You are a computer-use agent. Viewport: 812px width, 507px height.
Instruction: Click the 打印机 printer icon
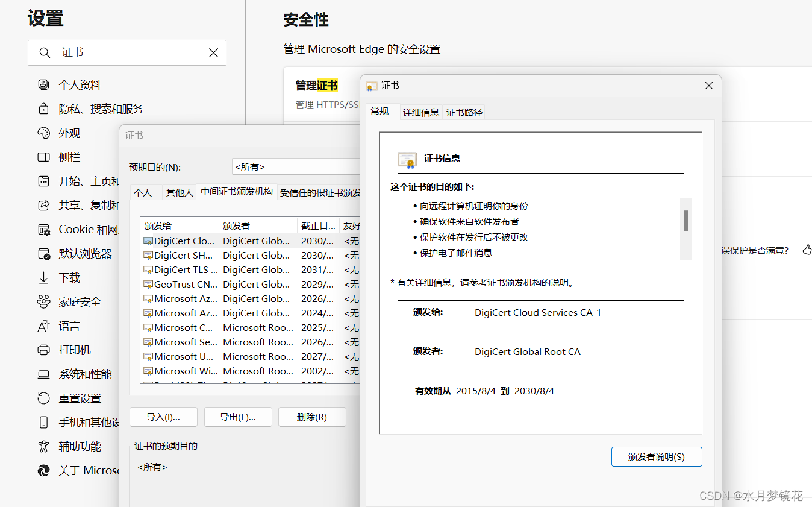click(43, 350)
